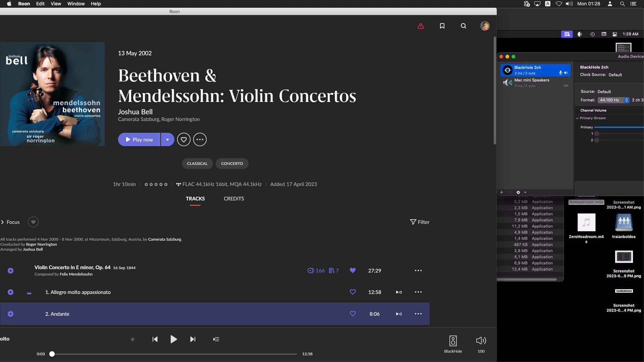Screen dimensions: 644x362
Task: Click the Roon window vertical scrollbar
Action: pos(494,90)
